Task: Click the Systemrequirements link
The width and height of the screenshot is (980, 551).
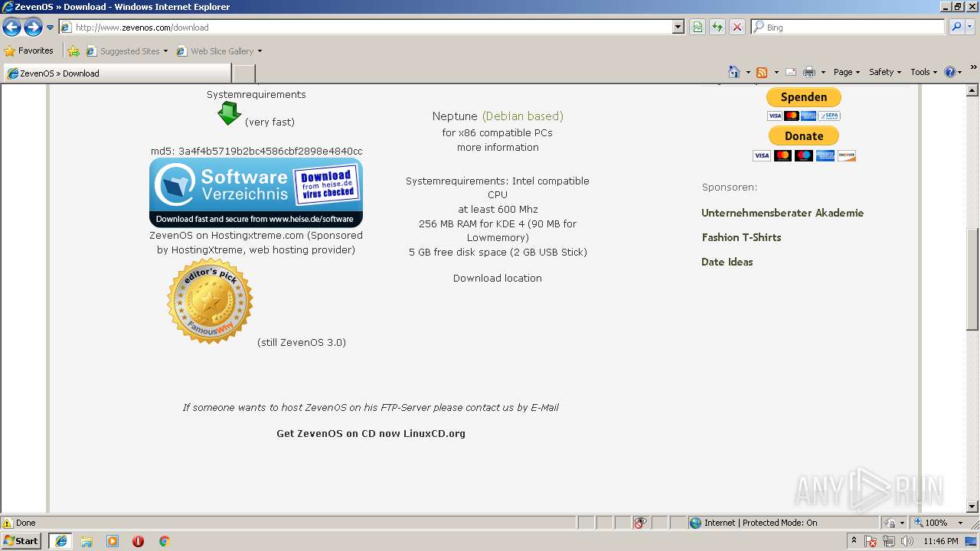Action: click(x=256, y=95)
